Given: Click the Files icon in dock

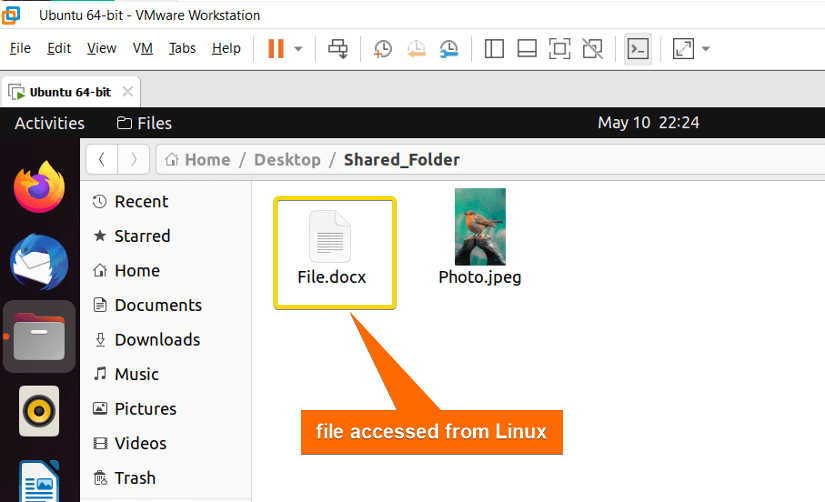Looking at the screenshot, I should pos(39,337).
